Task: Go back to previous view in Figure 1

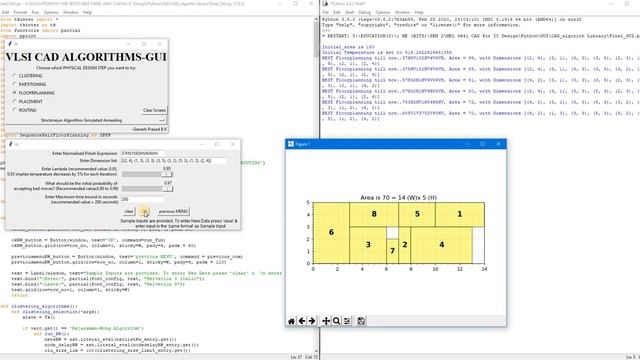Action: point(302,321)
